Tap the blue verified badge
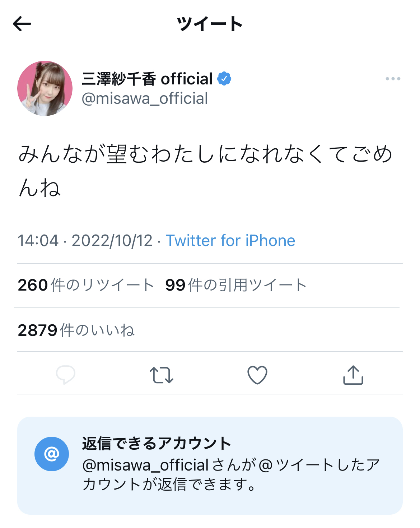This screenshot has height=528, width=420. coord(224,79)
